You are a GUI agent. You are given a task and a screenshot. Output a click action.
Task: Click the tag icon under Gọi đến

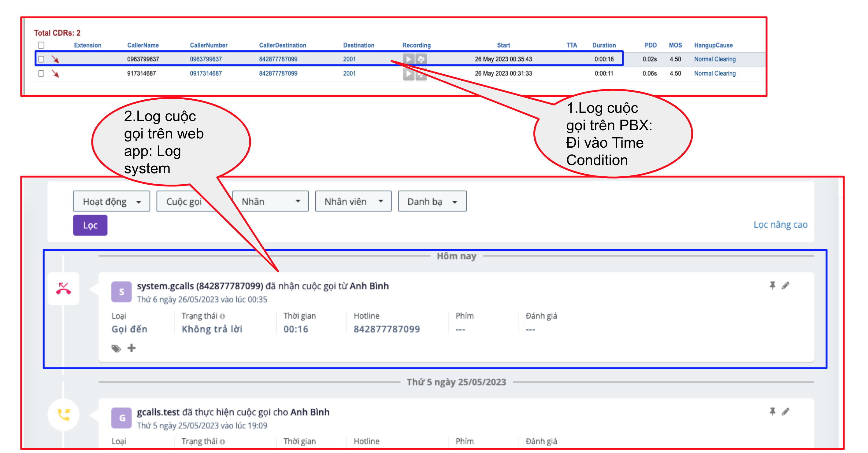[116, 348]
